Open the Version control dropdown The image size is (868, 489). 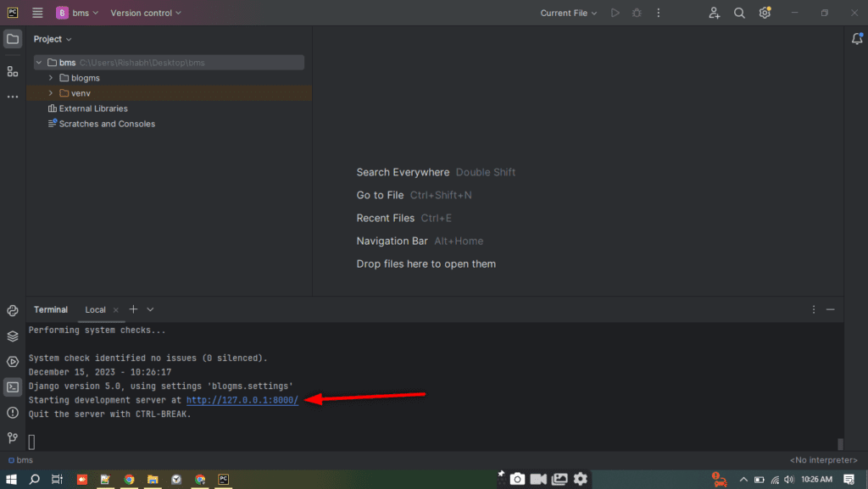[146, 13]
